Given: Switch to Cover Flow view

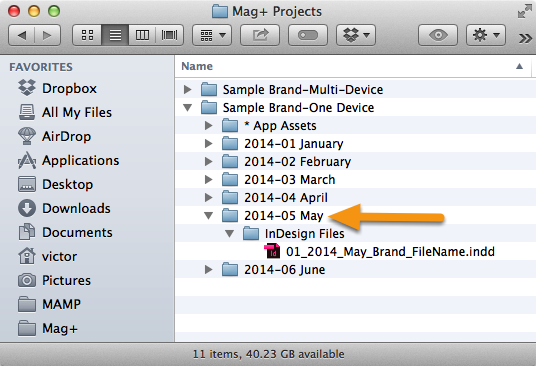Looking at the screenshot, I should click(x=170, y=35).
